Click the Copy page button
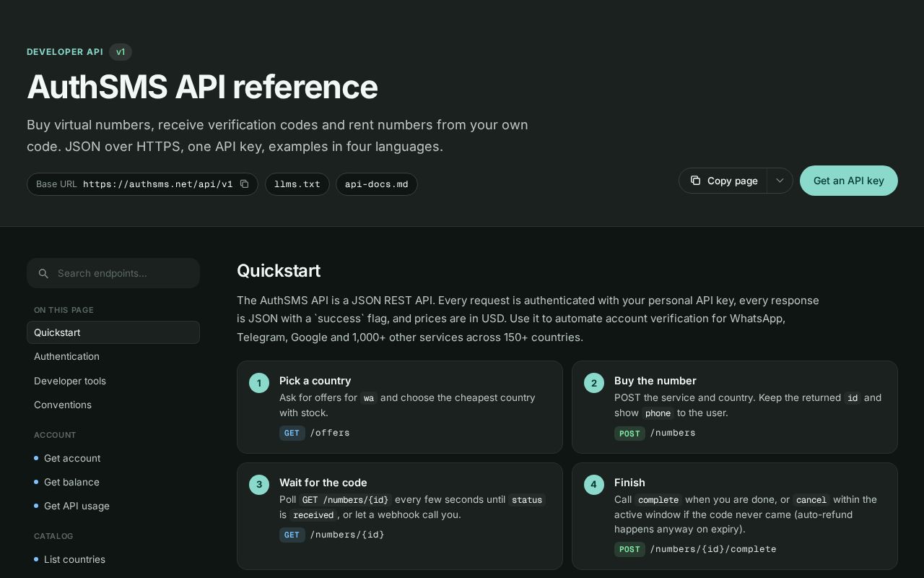Viewport: 924px width, 578px height. click(723, 181)
